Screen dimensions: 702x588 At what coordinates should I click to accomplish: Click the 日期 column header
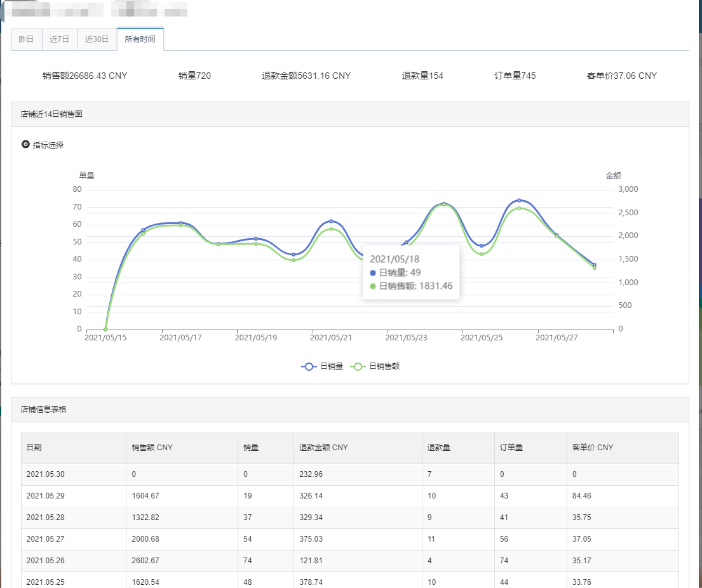34,448
